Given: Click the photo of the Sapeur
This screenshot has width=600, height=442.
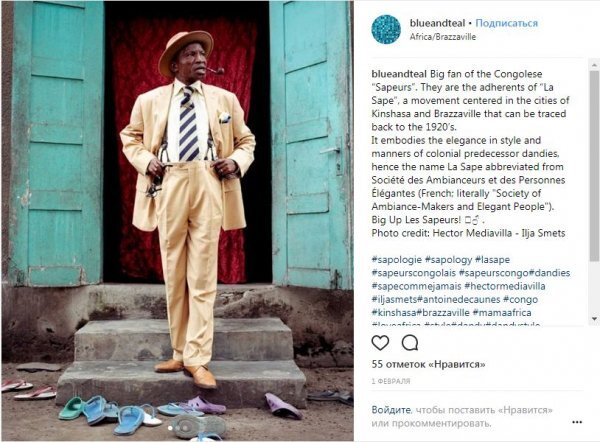Looking at the screenshot, I should pos(178,220).
